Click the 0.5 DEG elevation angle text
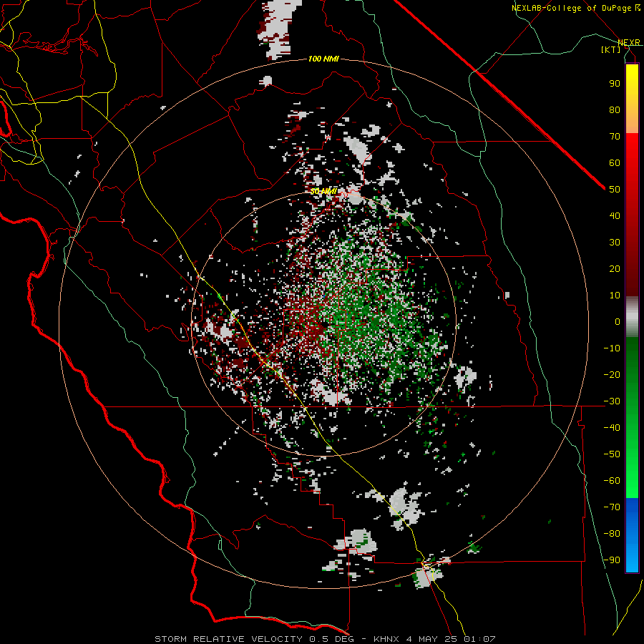The width and height of the screenshot is (644, 644). click(x=334, y=639)
